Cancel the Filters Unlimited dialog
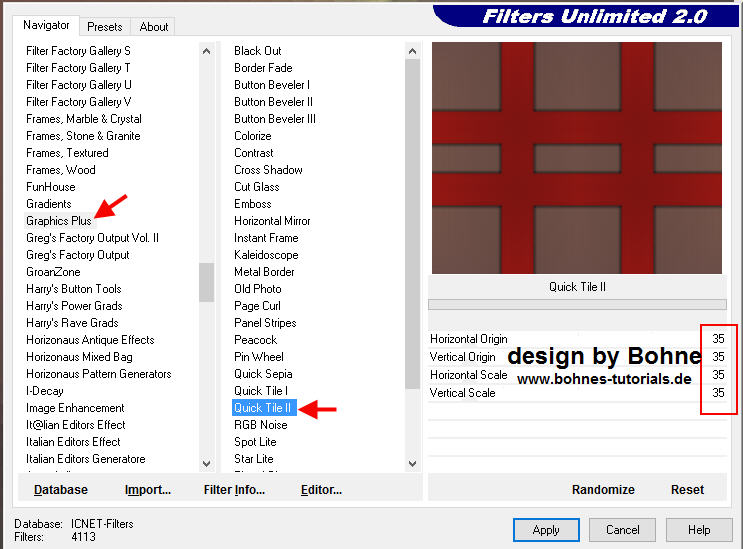 coord(623,530)
